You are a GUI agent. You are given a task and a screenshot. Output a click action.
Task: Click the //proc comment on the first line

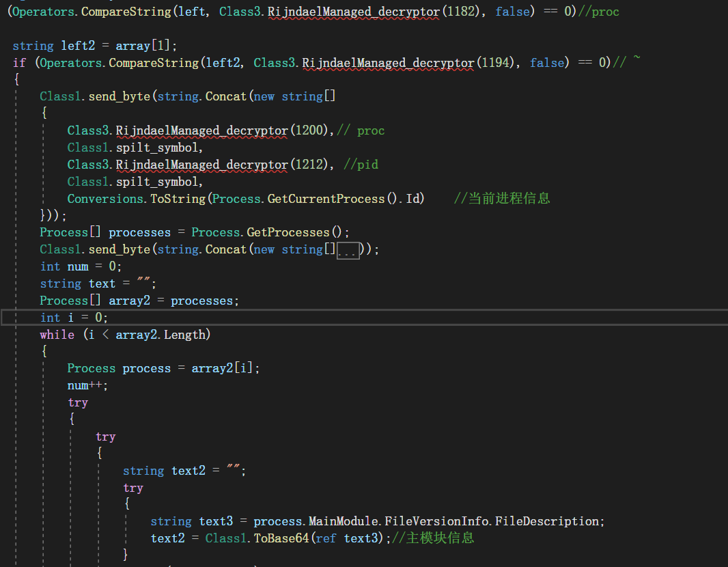pos(598,11)
